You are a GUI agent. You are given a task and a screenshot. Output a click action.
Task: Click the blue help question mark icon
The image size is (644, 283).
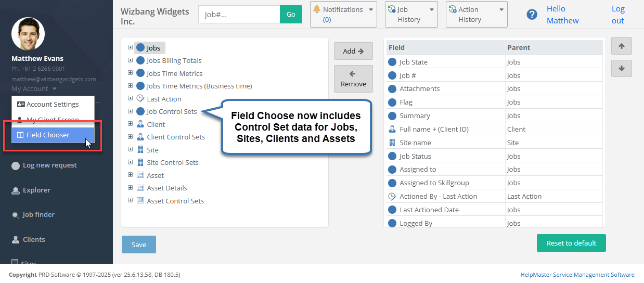pyautogui.click(x=532, y=15)
